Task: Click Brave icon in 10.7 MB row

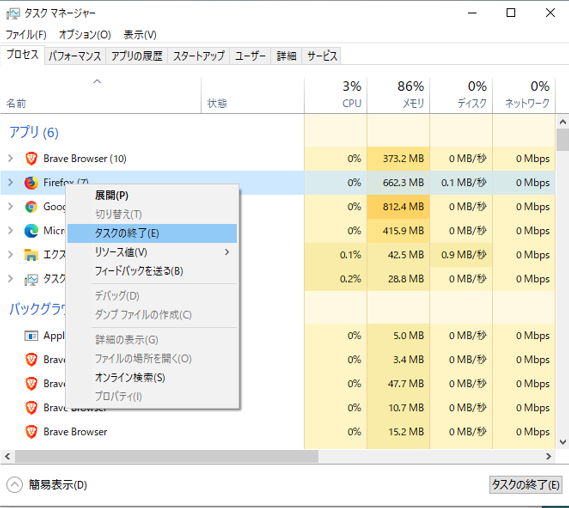Action: pyautogui.click(x=31, y=408)
